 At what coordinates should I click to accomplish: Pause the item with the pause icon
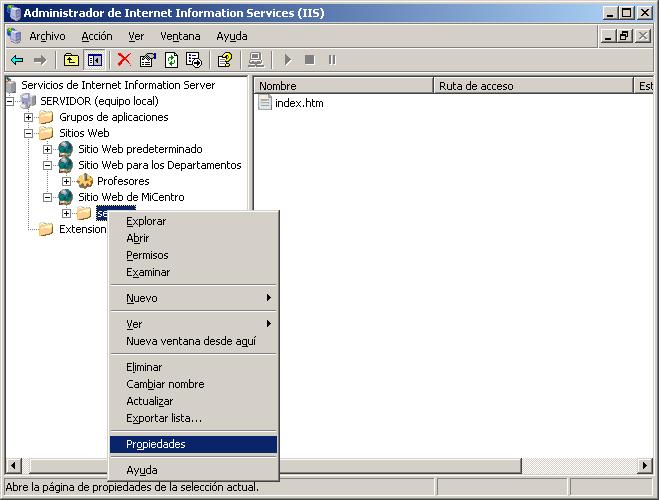coord(332,60)
